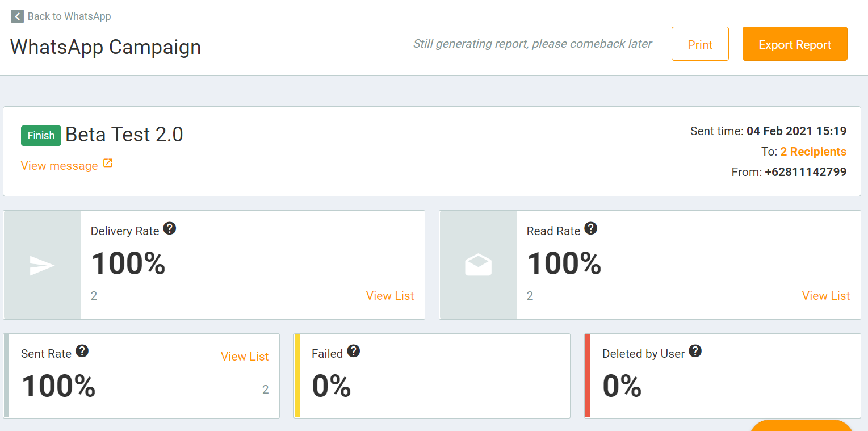This screenshot has width=868, height=431.
Task: Open the external link icon next to View message
Action: 107,163
